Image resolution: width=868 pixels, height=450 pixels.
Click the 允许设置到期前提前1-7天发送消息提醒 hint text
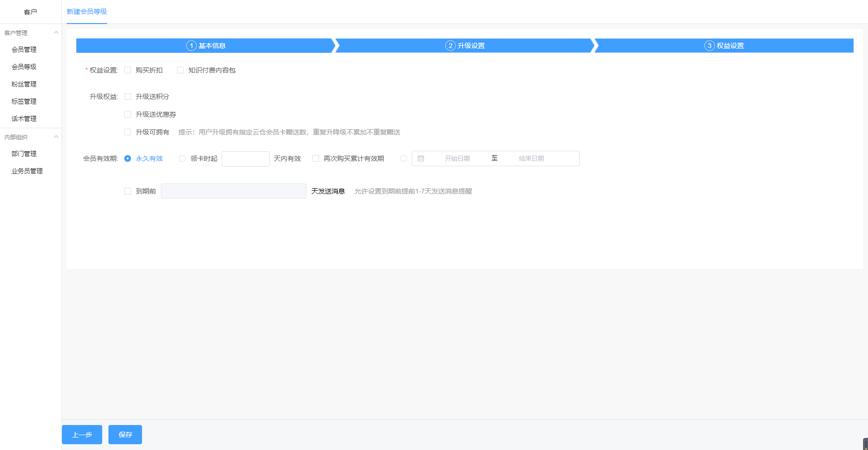[x=413, y=191]
